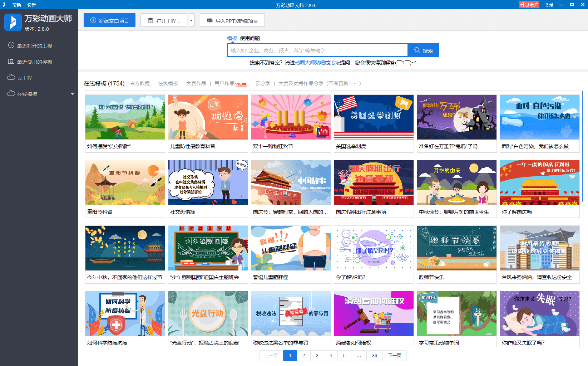This screenshot has height=366, width=588.
Task: Click the magnifier search button
Action: point(423,50)
